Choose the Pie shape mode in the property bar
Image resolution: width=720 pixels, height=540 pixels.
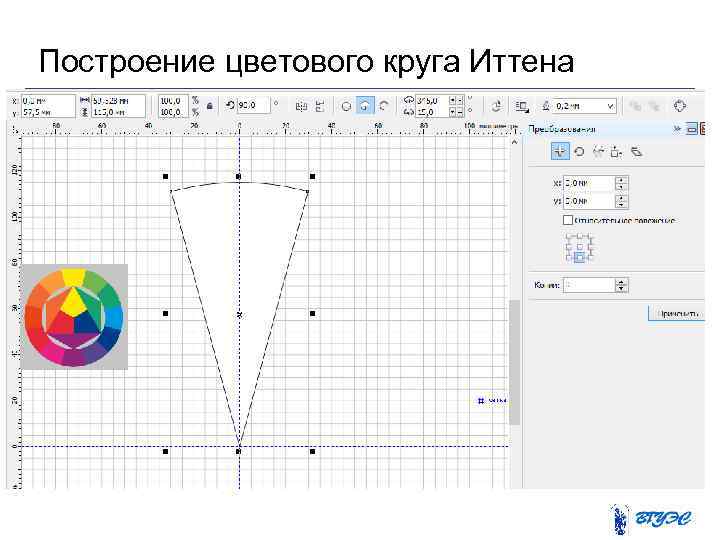(x=365, y=106)
